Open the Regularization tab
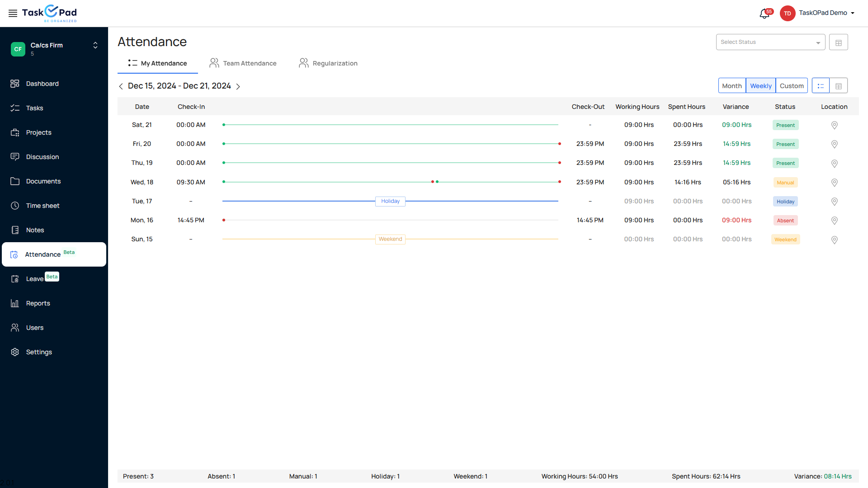The width and height of the screenshot is (868, 488). coord(328,63)
